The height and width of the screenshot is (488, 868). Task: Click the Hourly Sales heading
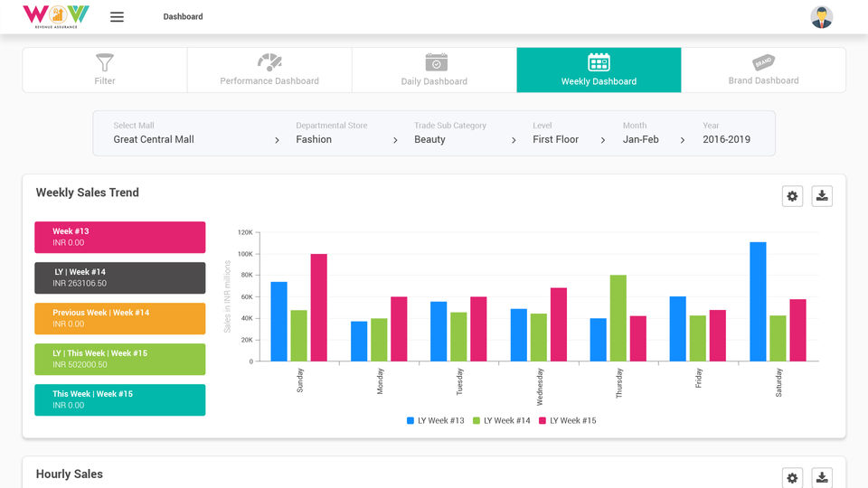(x=70, y=474)
